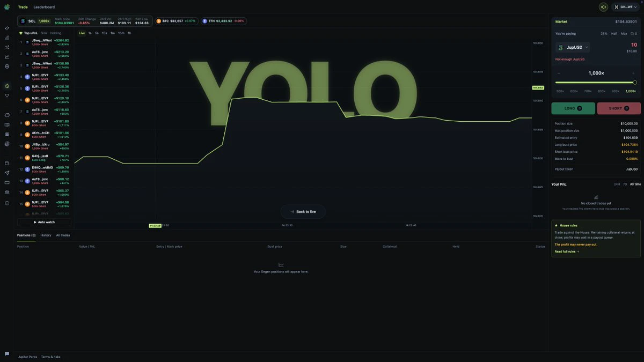
Task: Open the Read full rules link
Action: pyautogui.click(x=567, y=252)
